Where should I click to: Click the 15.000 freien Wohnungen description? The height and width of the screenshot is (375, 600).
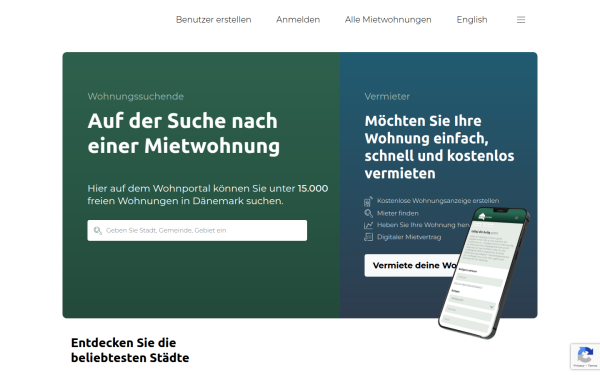(208, 194)
